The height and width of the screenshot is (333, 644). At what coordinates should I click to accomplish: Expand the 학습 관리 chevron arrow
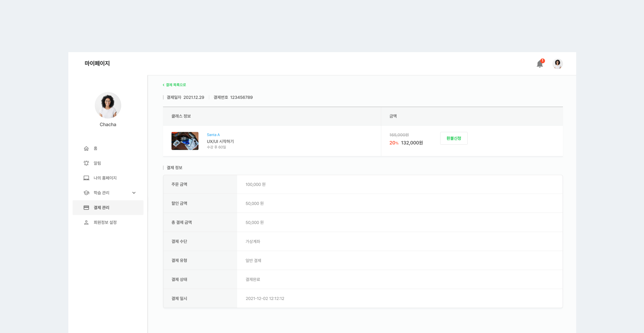click(x=134, y=193)
